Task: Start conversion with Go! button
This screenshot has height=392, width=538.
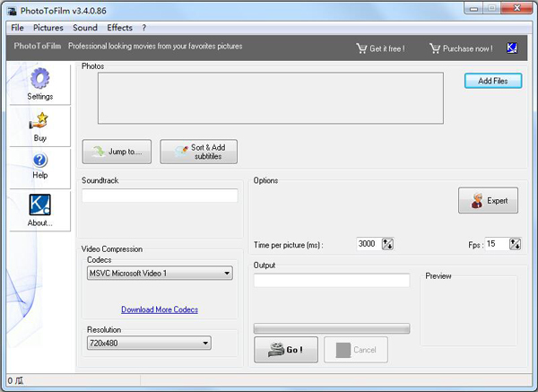Action: tap(286, 350)
